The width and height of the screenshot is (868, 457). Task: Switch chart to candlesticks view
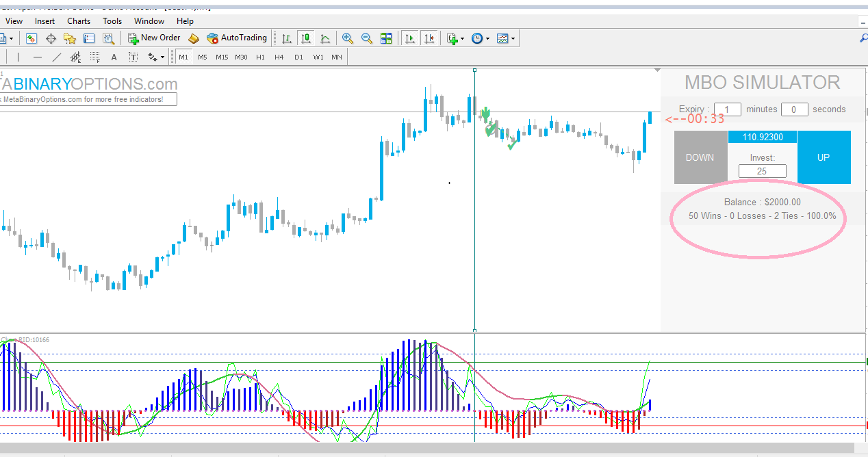point(306,38)
